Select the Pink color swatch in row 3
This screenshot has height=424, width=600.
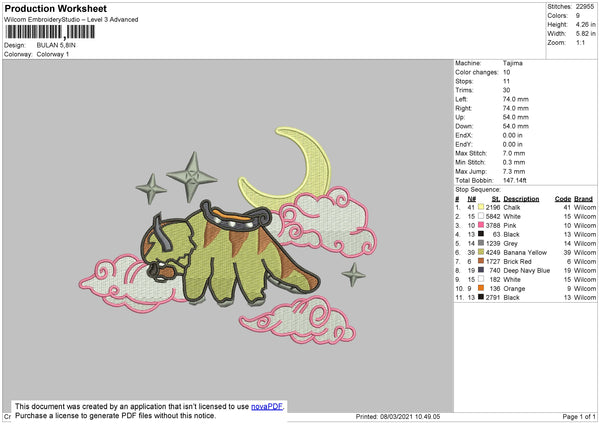click(x=481, y=225)
